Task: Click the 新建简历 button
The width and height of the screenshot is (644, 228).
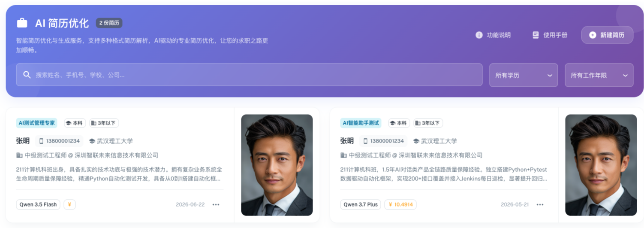Action: tap(607, 35)
